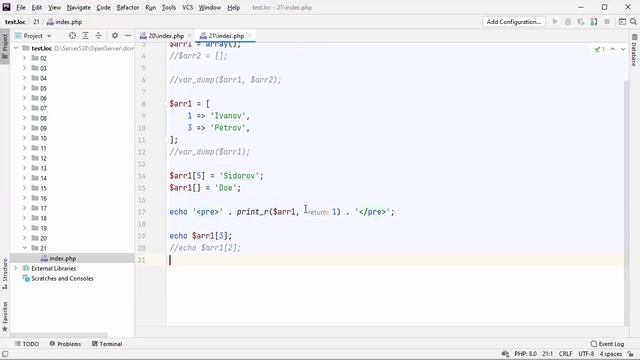Hide the Project panel with minus icon

coord(128,36)
